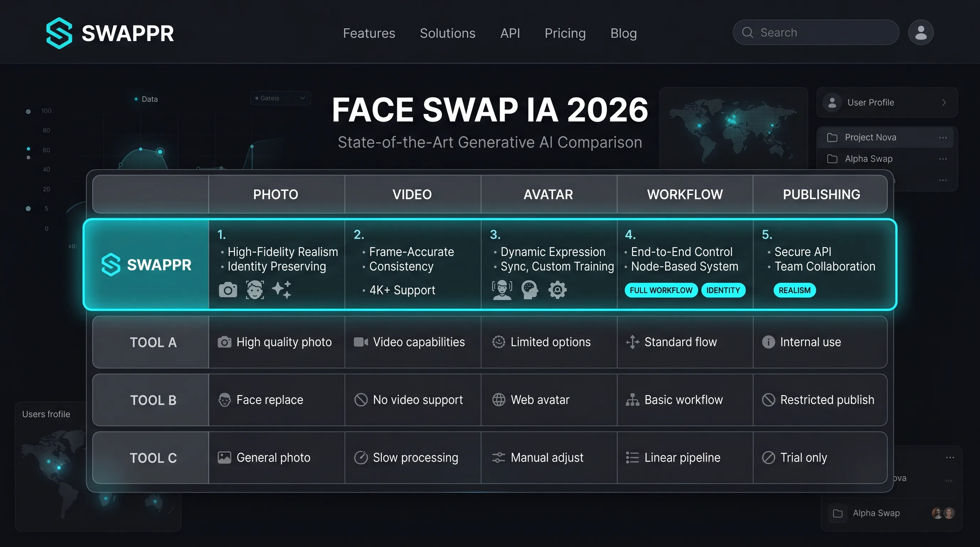Click the info icon beside Internal use
980x547 pixels.
[x=768, y=342]
